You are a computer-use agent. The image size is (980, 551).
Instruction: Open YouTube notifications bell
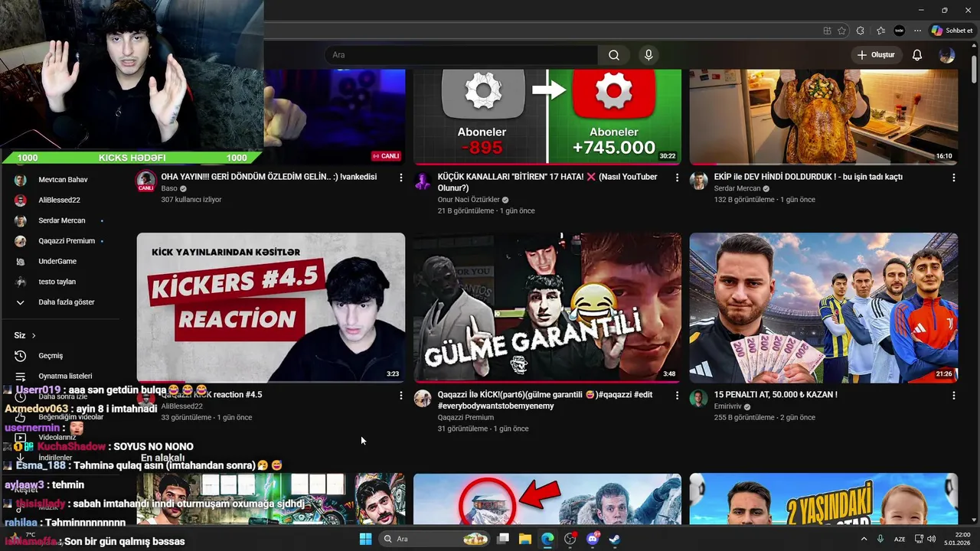917,55
